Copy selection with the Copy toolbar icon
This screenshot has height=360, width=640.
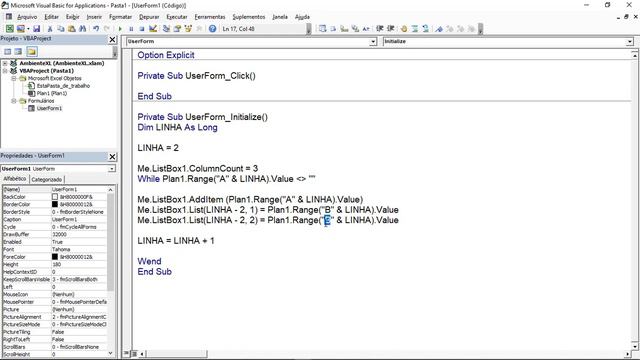(61, 29)
